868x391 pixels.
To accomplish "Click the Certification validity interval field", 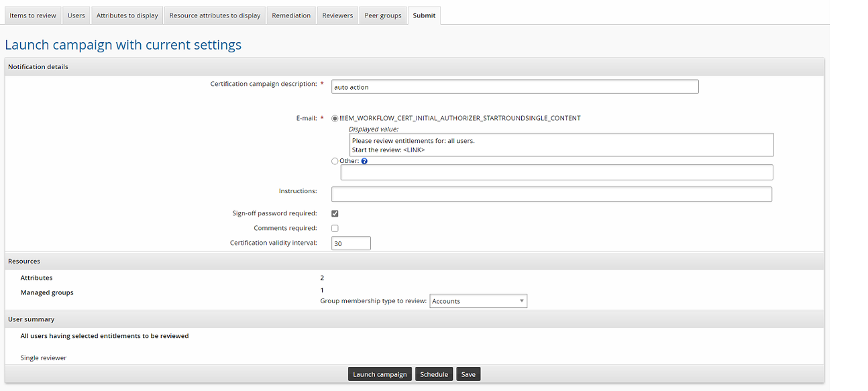I will 351,243.
